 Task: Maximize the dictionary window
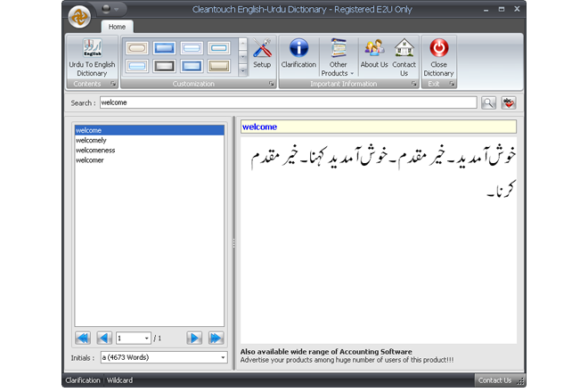pos(502,9)
